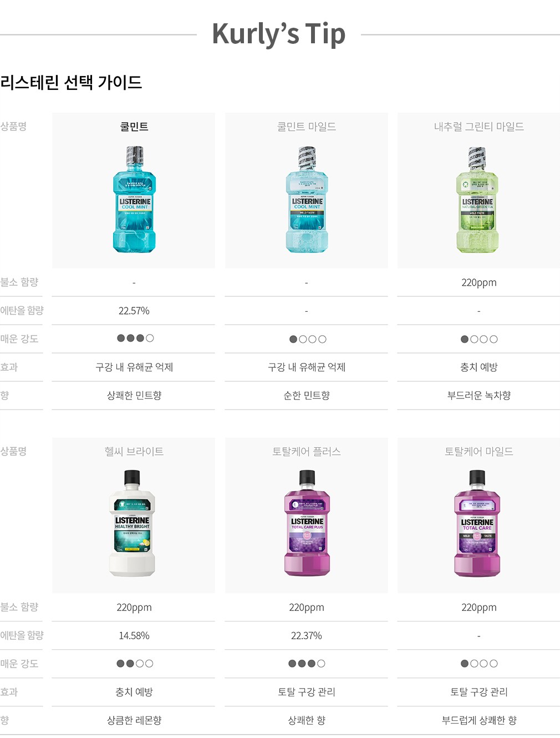Select the 쿨민트 마일드 product title

pos(307,127)
